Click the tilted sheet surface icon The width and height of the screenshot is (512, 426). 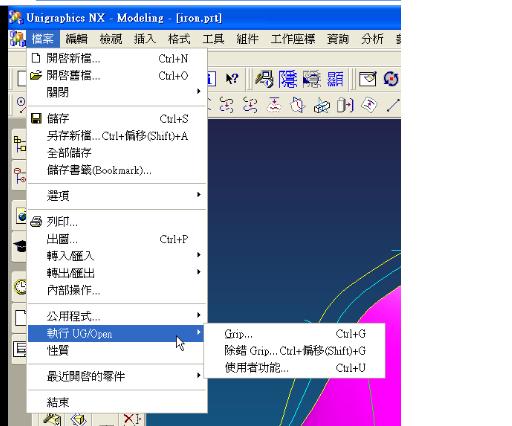coord(369,106)
